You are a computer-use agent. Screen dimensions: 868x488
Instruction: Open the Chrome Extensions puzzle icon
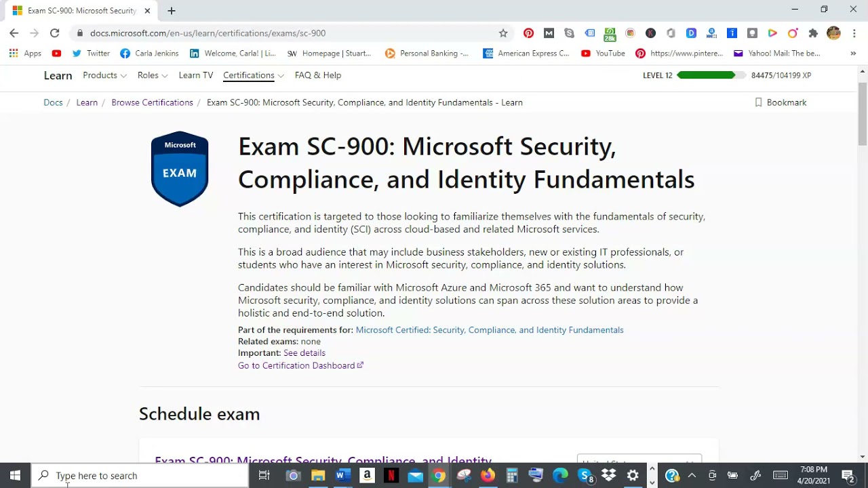(813, 33)
